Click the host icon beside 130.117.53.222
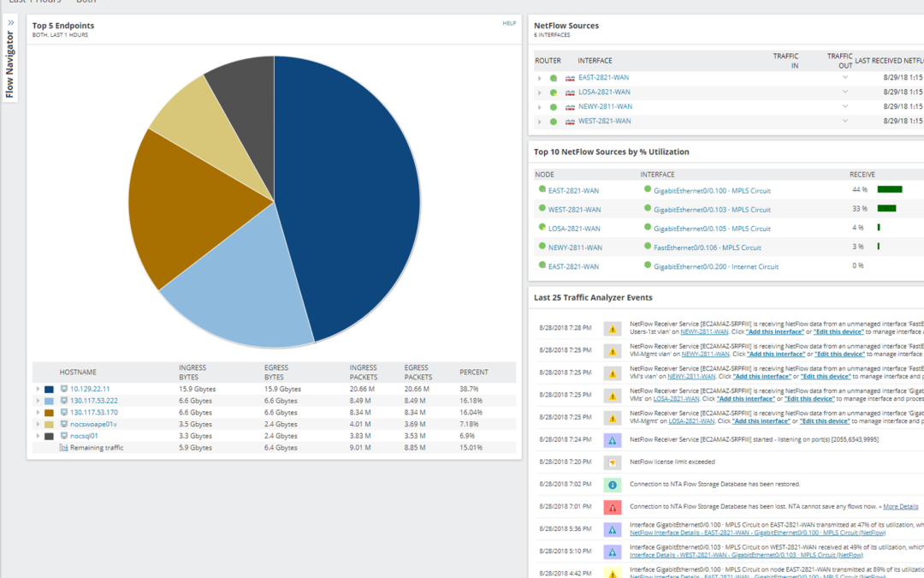This screenshot has height=578, width=924. 64,401
